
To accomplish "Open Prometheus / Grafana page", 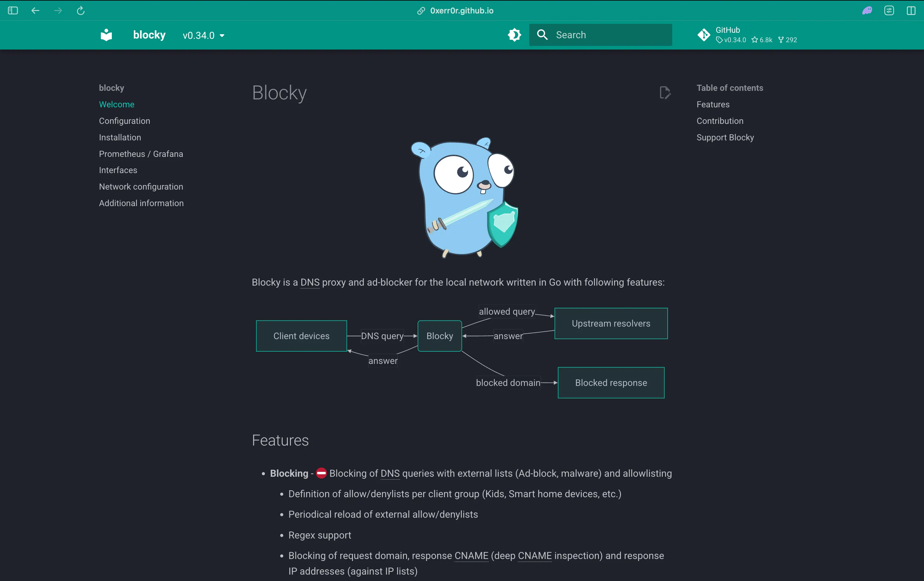I will pyautogui.click(x=141, y=154).
